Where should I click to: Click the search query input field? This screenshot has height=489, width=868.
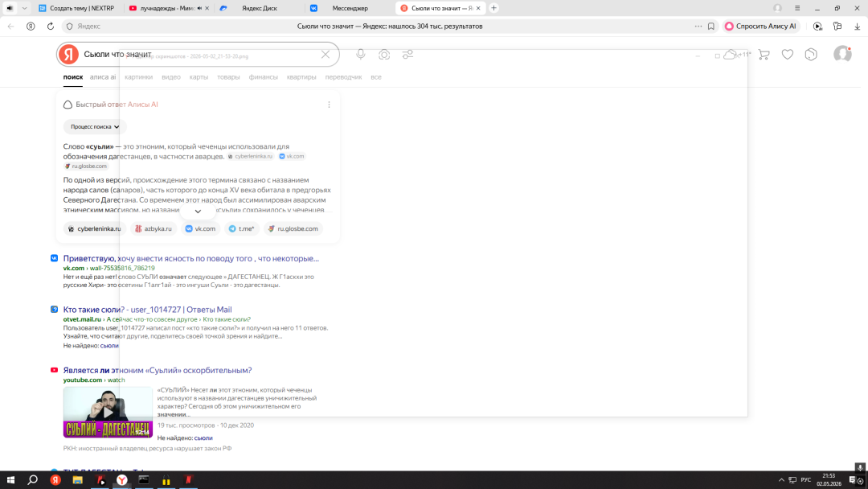tap(199, 54)
